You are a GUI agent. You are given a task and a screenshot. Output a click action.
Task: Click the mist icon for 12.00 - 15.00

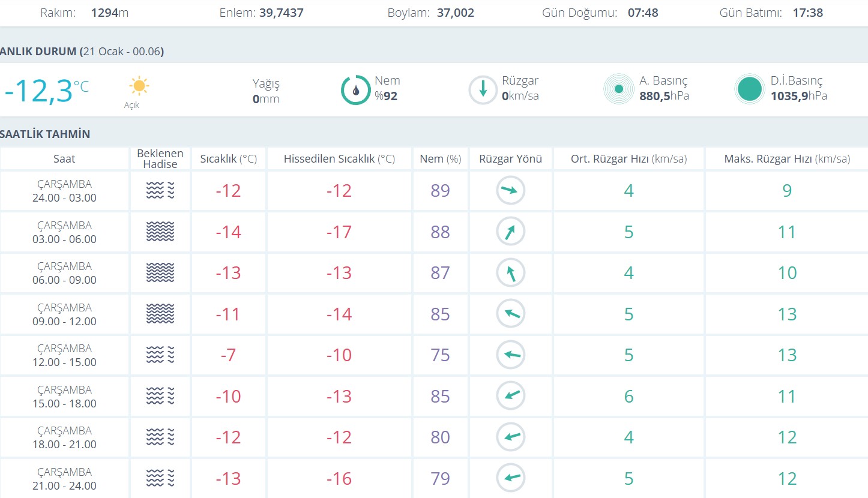(x=160, y=355)
